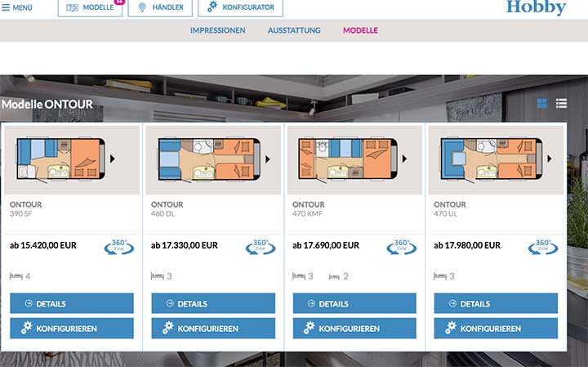Click the 470 KMF model name text

pos(308,213)
